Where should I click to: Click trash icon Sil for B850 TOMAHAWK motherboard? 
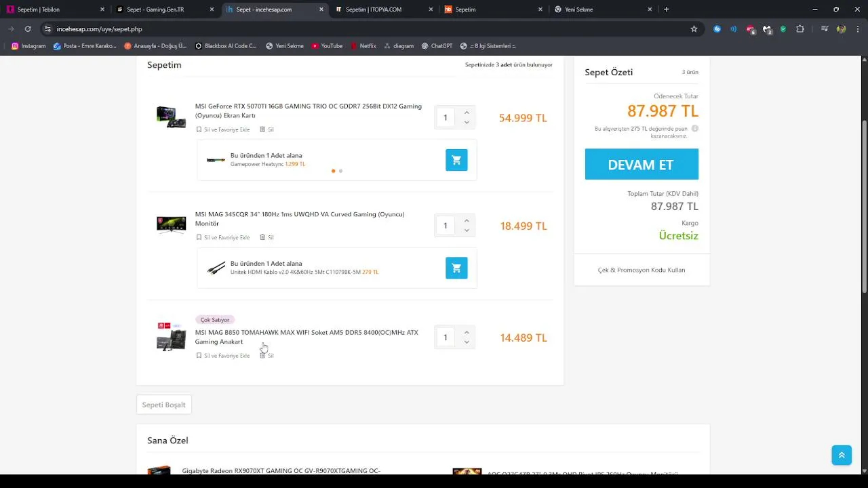(267, 356)
